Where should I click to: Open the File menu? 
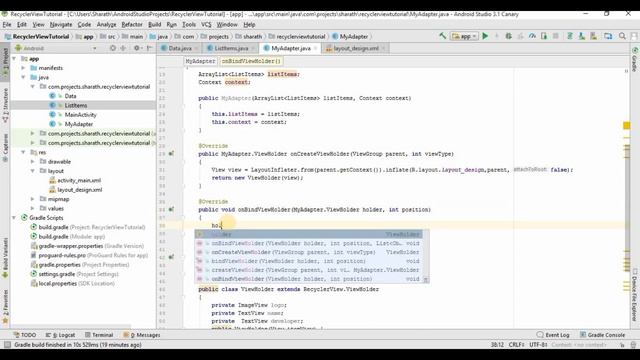(x=7, y=24)
